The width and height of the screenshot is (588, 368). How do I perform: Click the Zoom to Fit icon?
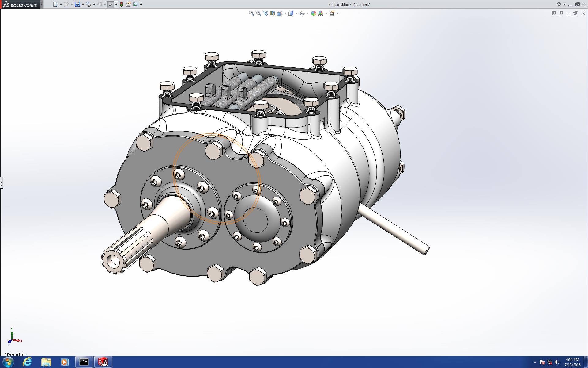251,13
